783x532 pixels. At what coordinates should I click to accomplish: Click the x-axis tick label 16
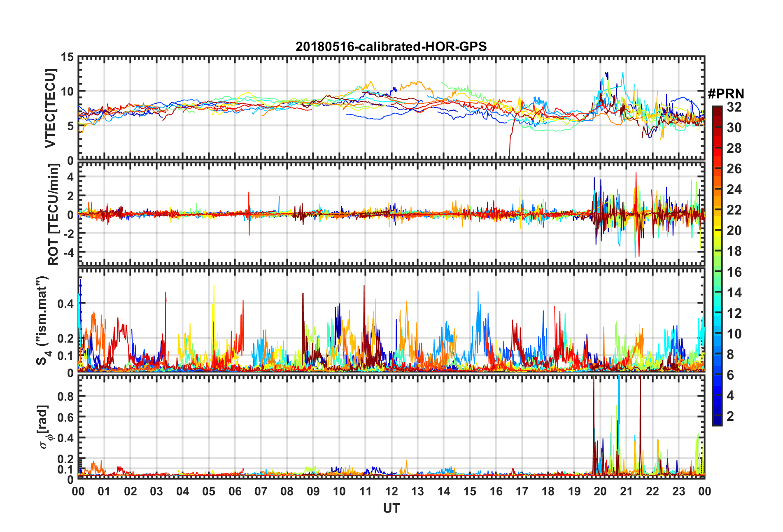(x=496, y=491)
